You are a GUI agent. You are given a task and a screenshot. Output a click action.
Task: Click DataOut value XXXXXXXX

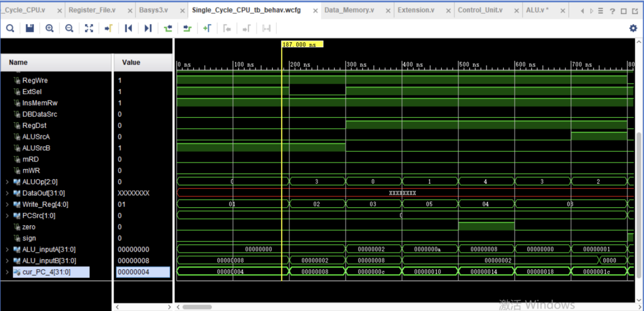click(133, 193)
